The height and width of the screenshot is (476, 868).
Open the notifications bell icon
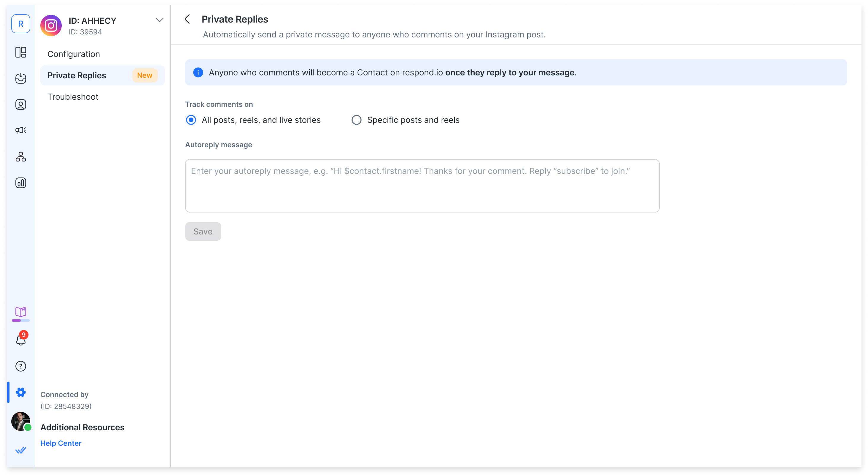pyautogui.click(x=20, y=340)
